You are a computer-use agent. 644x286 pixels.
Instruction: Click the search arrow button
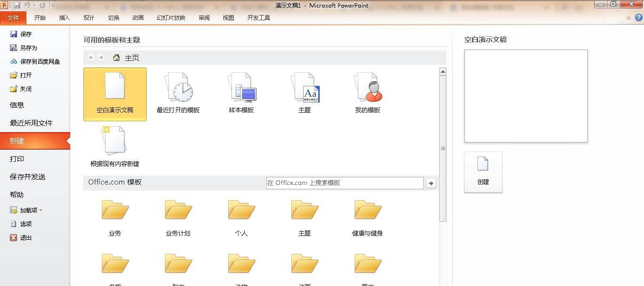coord(430,183)
